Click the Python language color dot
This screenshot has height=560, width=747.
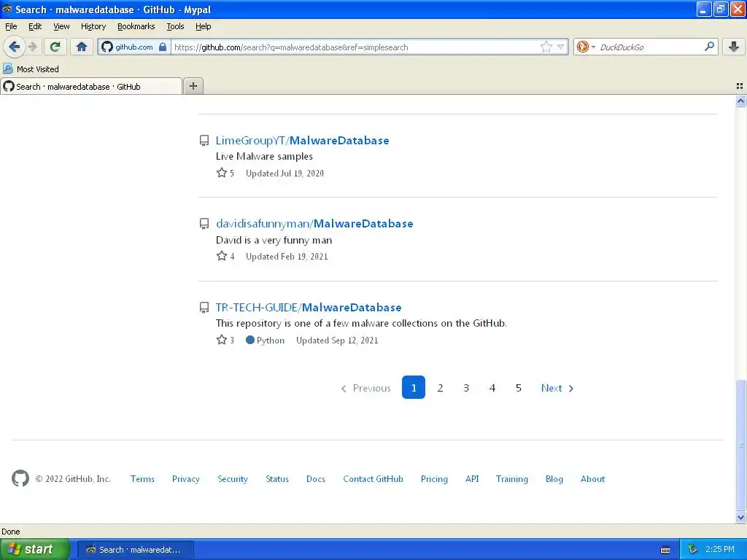[x=249, y=340]
